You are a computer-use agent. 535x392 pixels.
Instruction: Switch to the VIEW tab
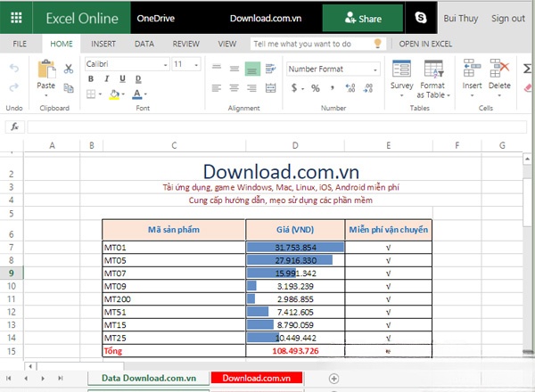click(226, 44)
